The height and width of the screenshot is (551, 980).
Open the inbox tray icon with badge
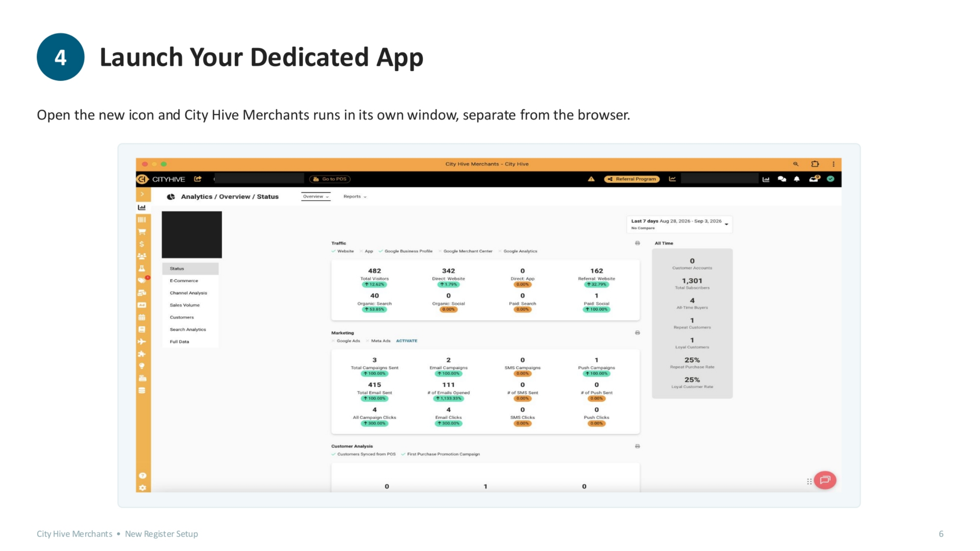click(814, 178)
